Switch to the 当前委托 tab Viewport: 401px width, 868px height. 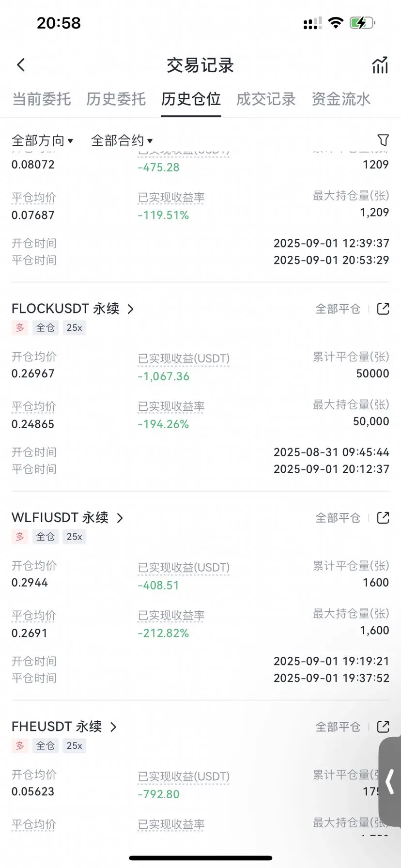pos(42,99)
